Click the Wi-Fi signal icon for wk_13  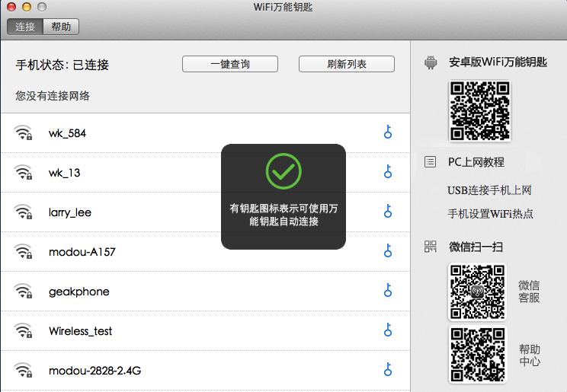point(23,172)
